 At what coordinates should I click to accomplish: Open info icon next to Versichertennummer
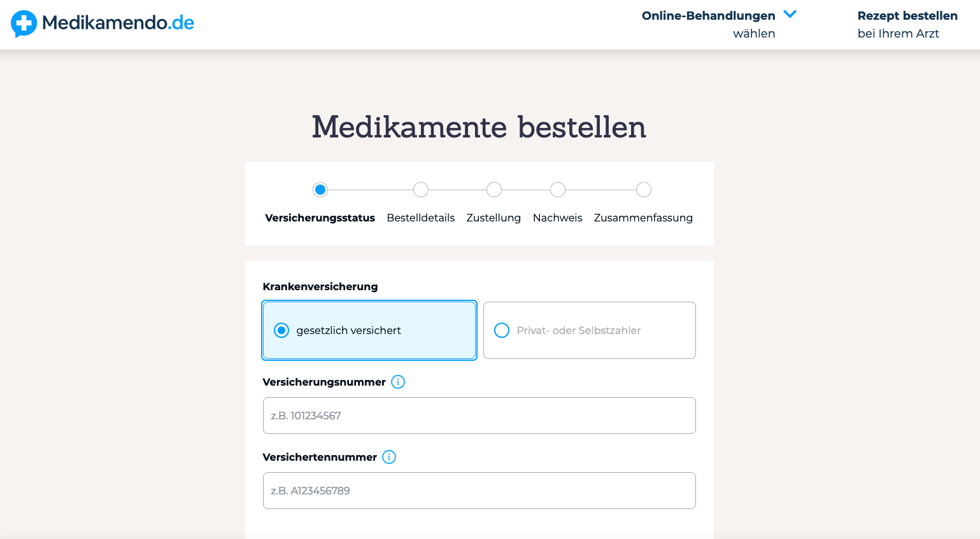(x=389, y=457)
